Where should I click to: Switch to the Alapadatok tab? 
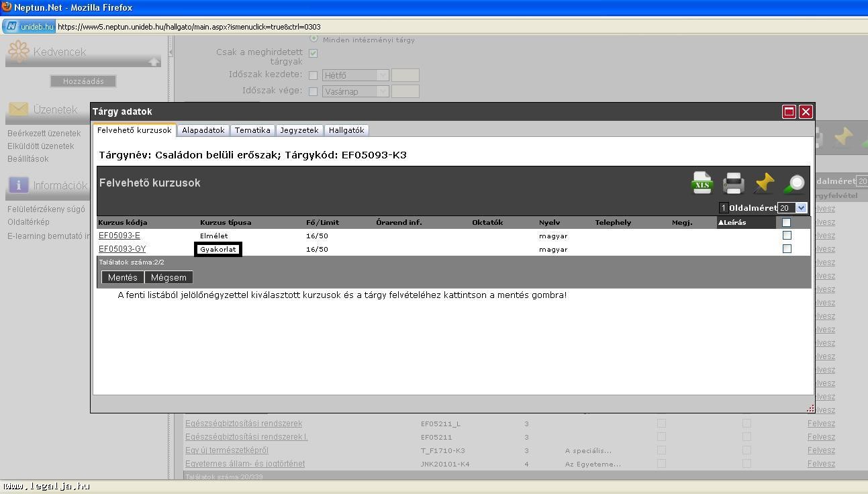point(203,130)
